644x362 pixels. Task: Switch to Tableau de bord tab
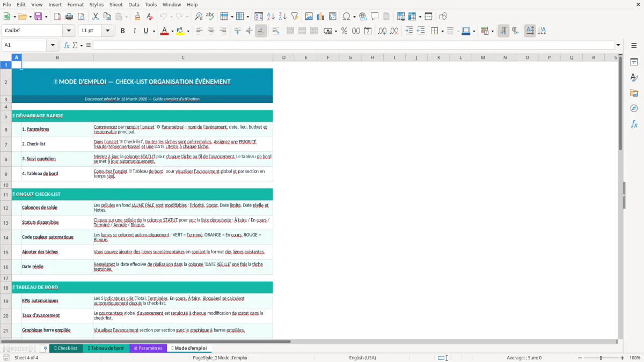pos(106,348)
